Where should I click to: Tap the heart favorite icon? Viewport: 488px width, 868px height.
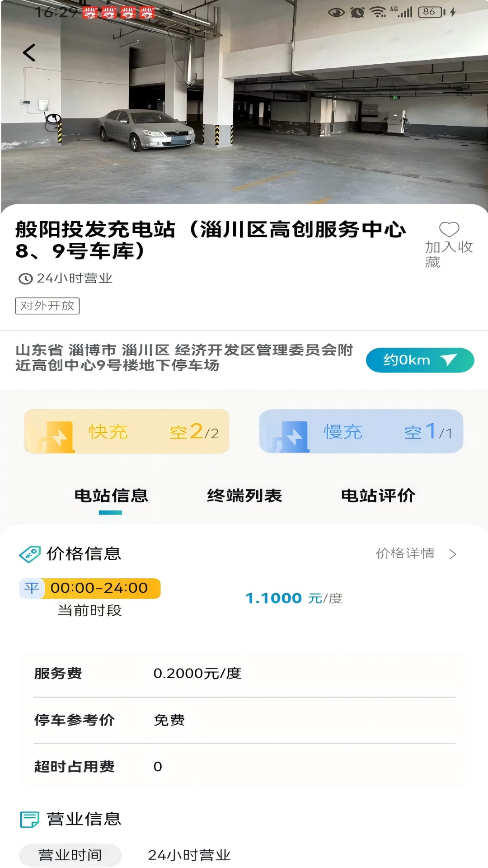click(449, 229)
